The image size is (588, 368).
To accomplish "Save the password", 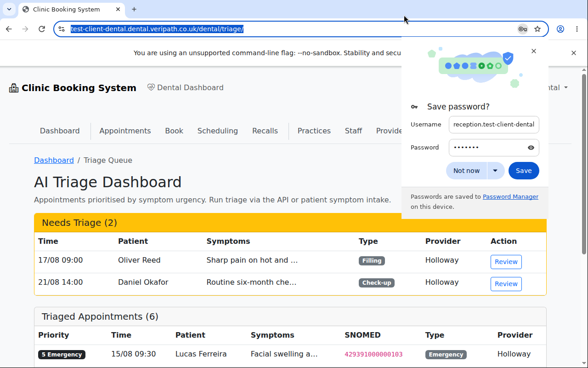I will click(524, 171).
